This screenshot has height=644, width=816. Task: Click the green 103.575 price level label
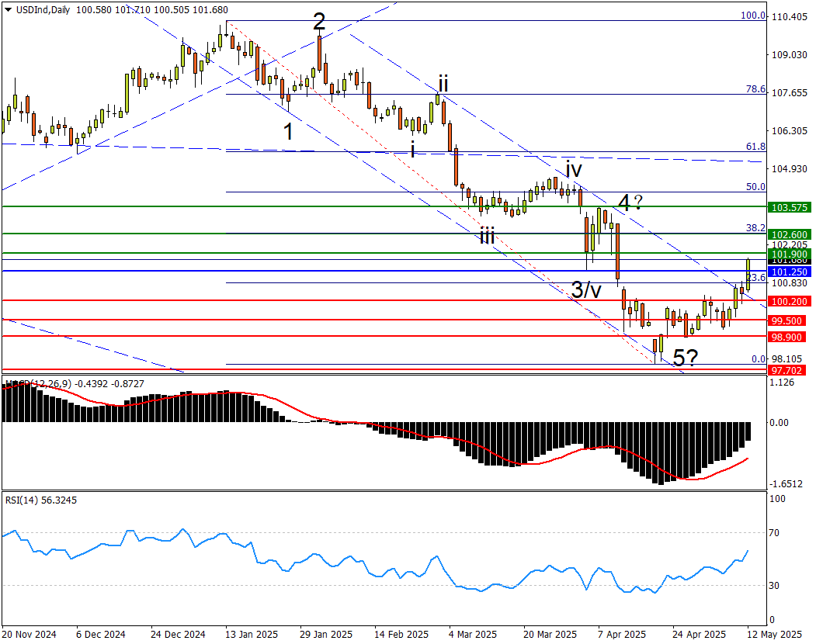click(x=789, y=208)
